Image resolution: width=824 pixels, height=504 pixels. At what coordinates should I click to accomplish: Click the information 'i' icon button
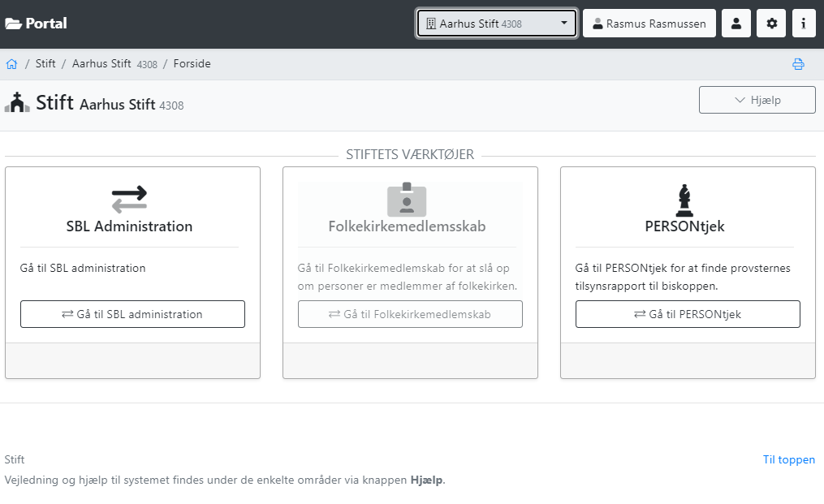click(804, 24)
